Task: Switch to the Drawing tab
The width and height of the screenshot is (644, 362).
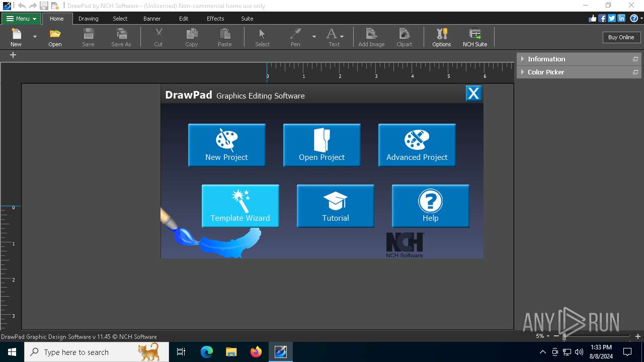Action: point(89,19)
